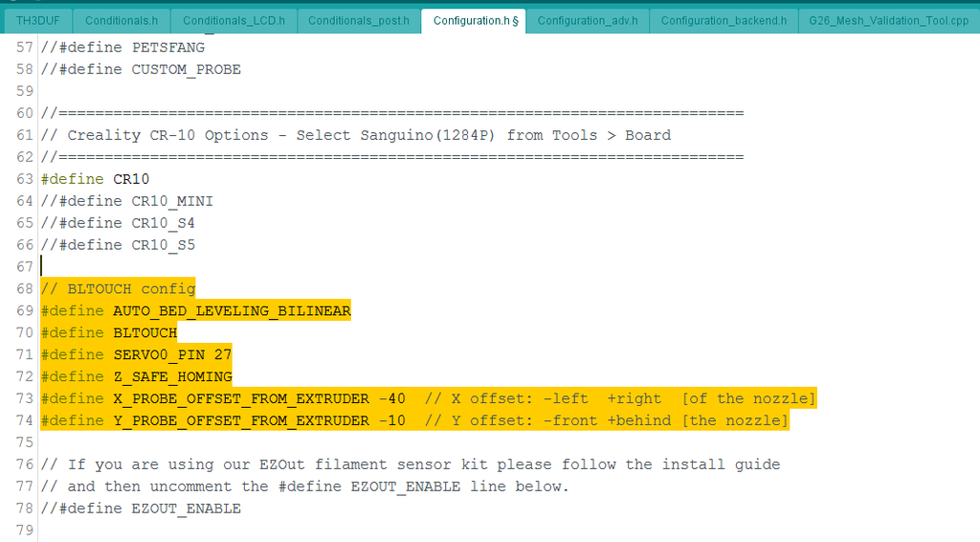Click the SERVO0_PIN 27 define
Screen dimensions: 980x542
[136, 354]
